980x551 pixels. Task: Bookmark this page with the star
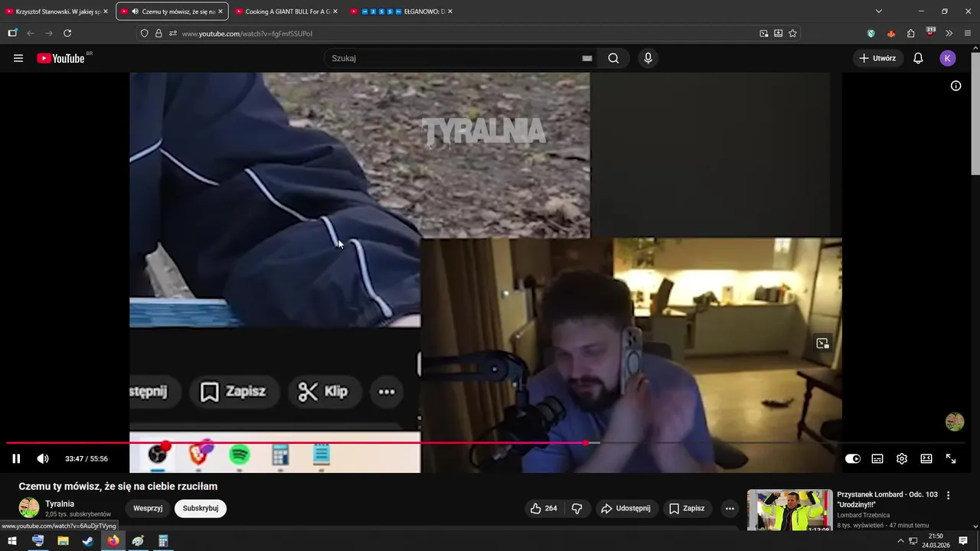click(792, 33)
